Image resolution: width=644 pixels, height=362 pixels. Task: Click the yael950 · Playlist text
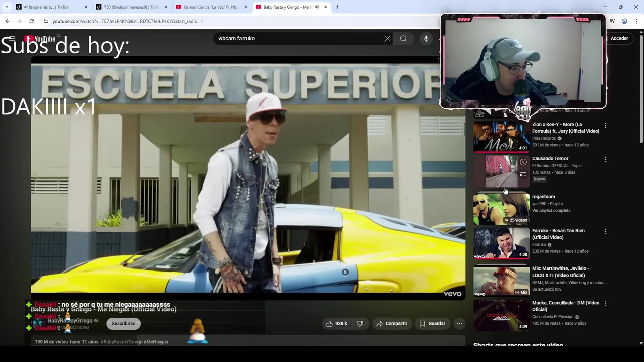tap(548, 204)
